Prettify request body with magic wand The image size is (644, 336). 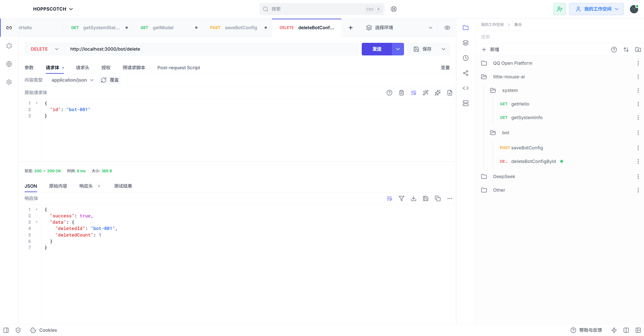426,93
